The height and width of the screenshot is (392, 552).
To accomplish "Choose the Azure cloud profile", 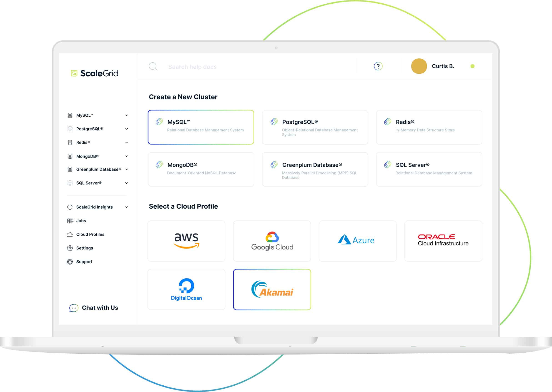I will tap(358, 241).
